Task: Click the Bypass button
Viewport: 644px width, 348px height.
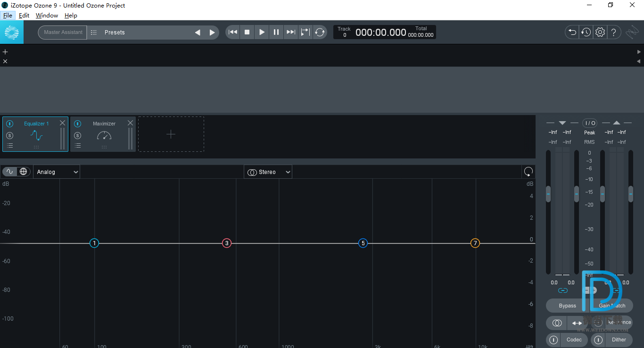Action: [x=568, y=306]
